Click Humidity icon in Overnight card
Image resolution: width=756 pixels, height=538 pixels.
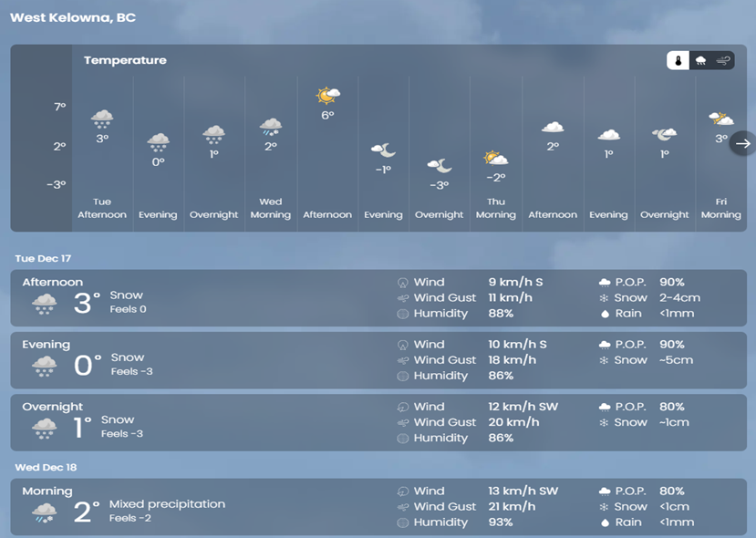(x=402, y=439)
